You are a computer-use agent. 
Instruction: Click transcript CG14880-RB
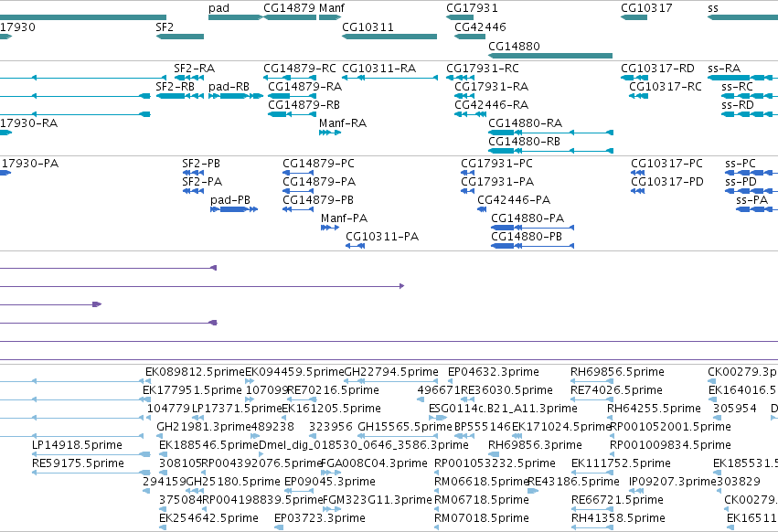click(550, 151)
